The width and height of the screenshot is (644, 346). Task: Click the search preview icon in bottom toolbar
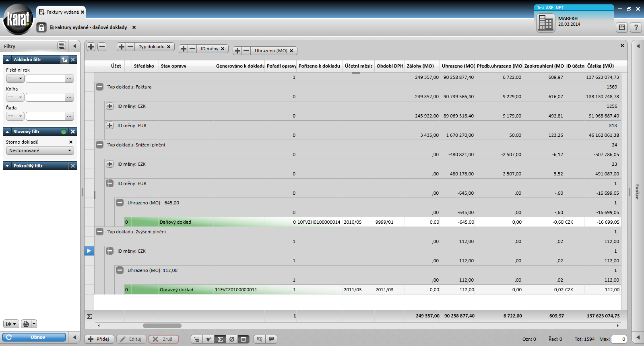[x=260, y=339]
